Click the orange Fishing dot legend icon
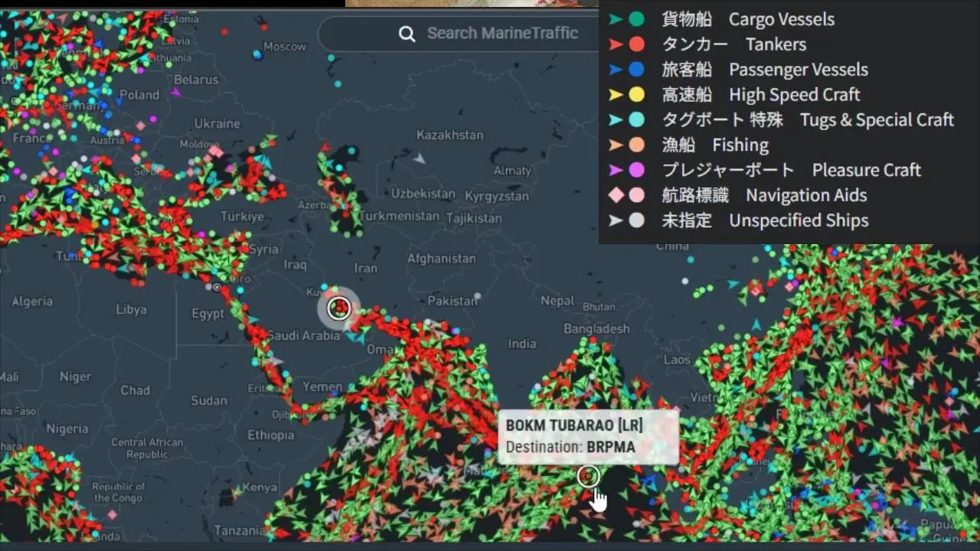Screen dimensions: 980x551 pyautogui.click(x=636, y=145)
